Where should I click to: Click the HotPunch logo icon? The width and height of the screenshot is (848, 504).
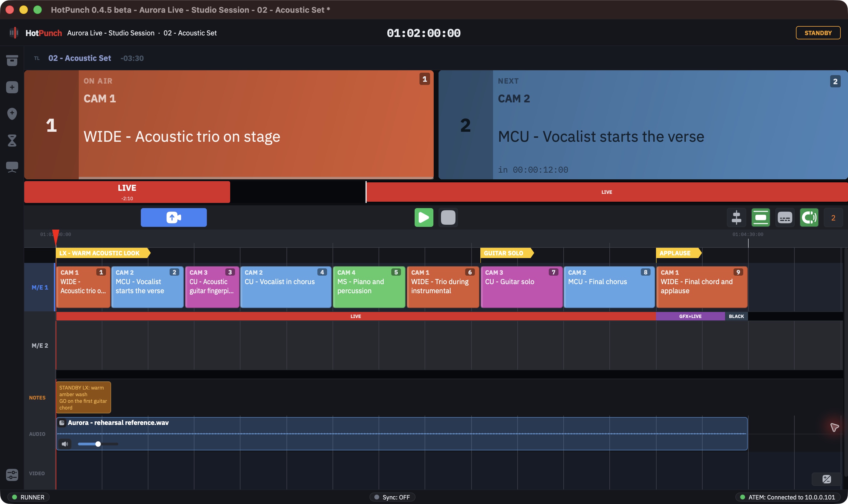click(x=14, y=33)
